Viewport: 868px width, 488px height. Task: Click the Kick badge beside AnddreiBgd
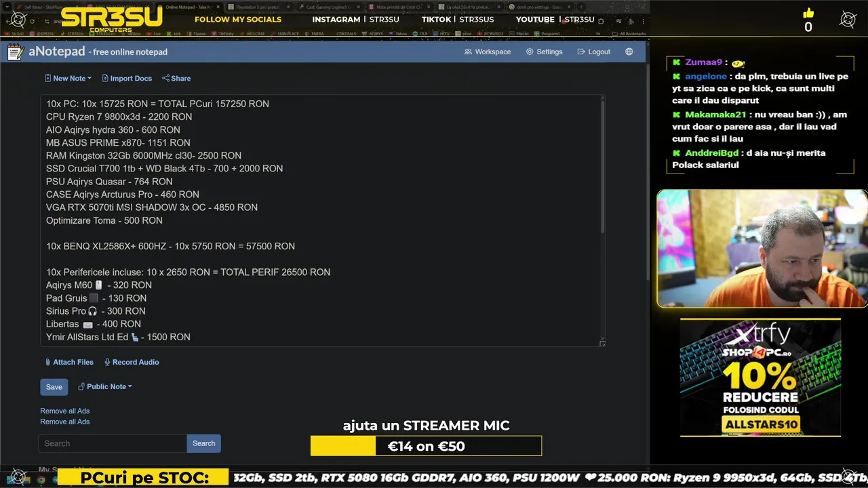(x=676, y=153)
